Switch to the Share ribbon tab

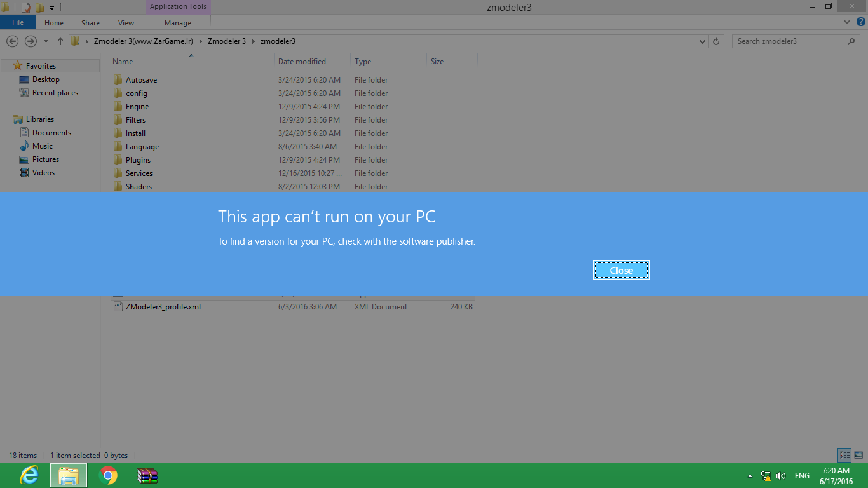(x=90, y=23)
